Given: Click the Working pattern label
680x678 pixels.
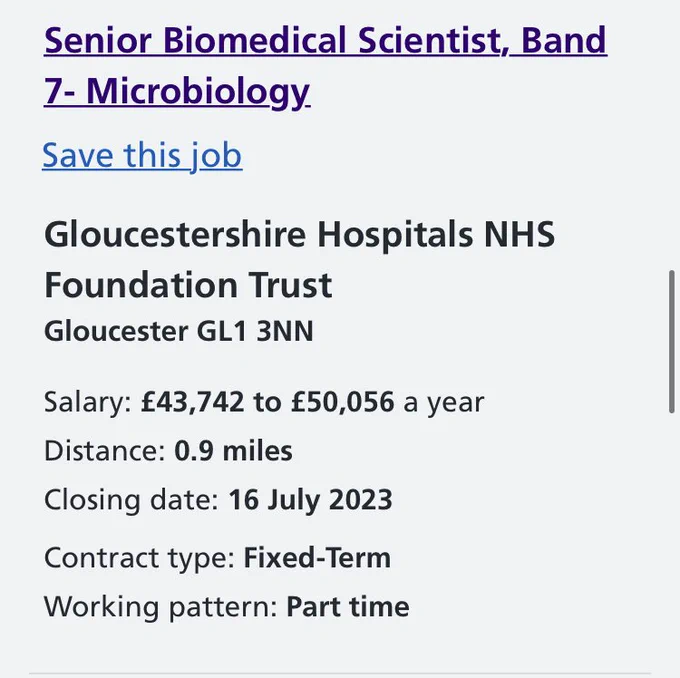Looking at the screenshot, I should coord(161,607).
